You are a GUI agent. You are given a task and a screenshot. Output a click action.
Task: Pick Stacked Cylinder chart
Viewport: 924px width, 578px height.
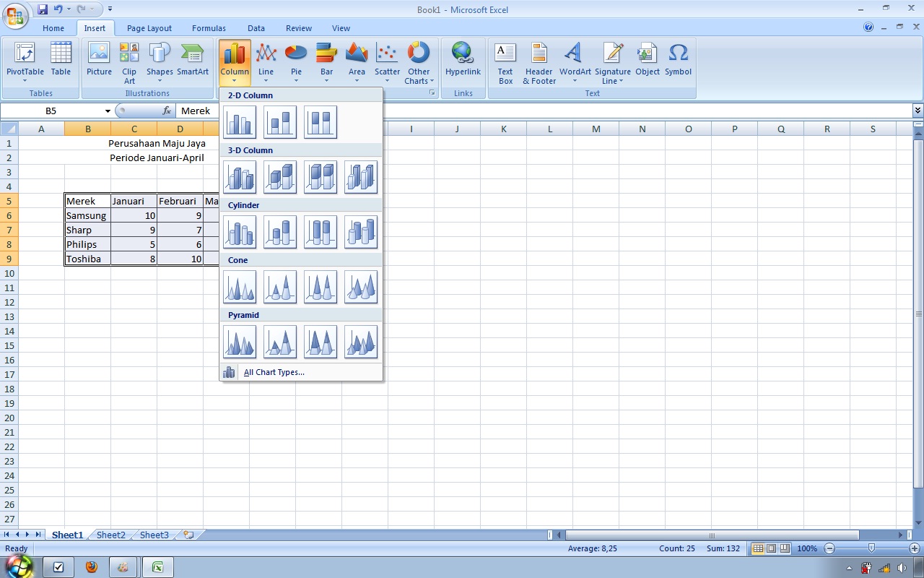tap(280, 231)
